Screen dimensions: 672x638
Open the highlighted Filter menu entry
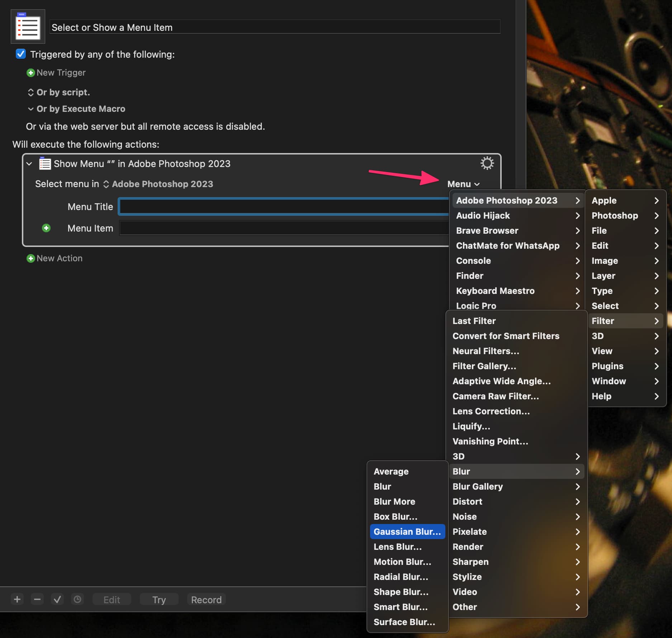coord(625,321)
